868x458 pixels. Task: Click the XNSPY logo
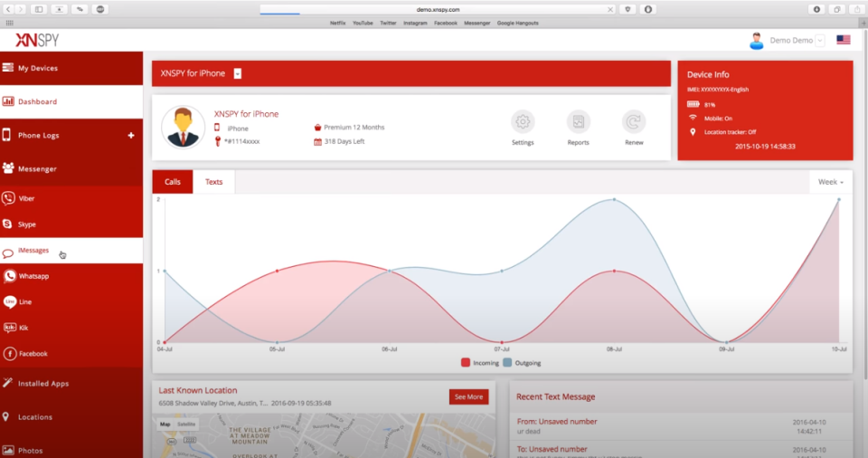click(37, 40)
